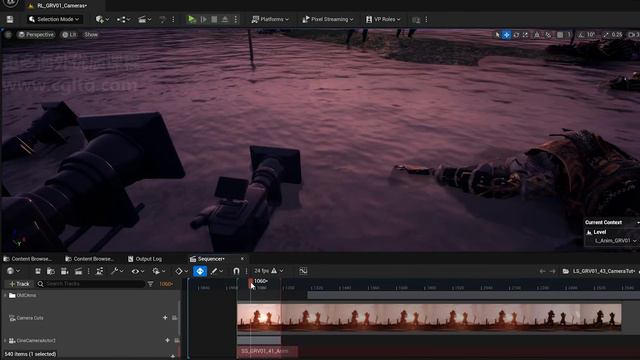Open the Sequencer world globe dropdown
This screenshot has height=360, width=640.
13,271
